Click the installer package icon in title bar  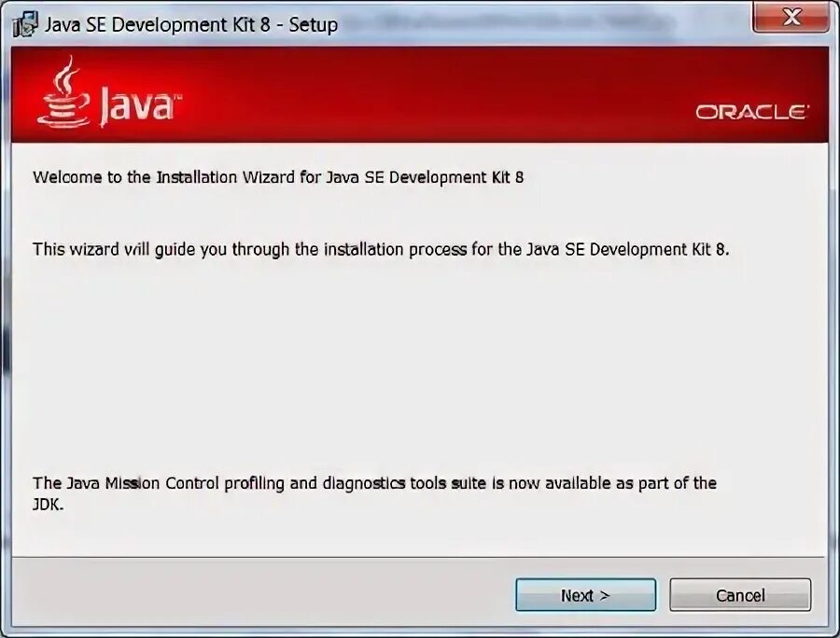point(24,24)
